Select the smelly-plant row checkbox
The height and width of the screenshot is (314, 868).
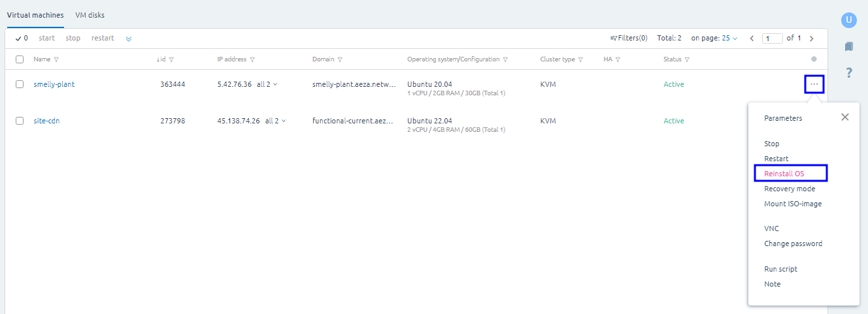(20, 84)
